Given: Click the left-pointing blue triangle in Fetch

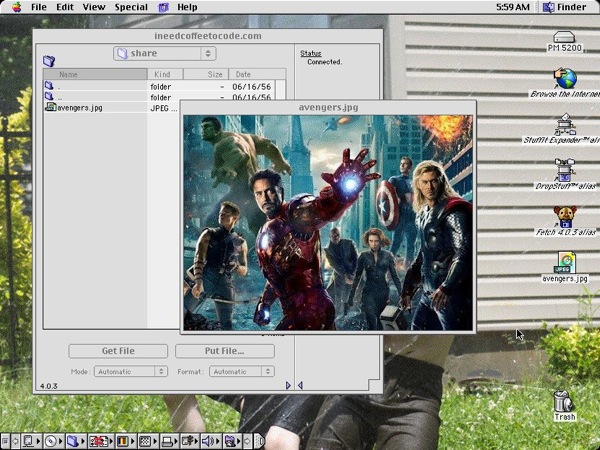Looking at the screenshot, I should tap(300, 385).
